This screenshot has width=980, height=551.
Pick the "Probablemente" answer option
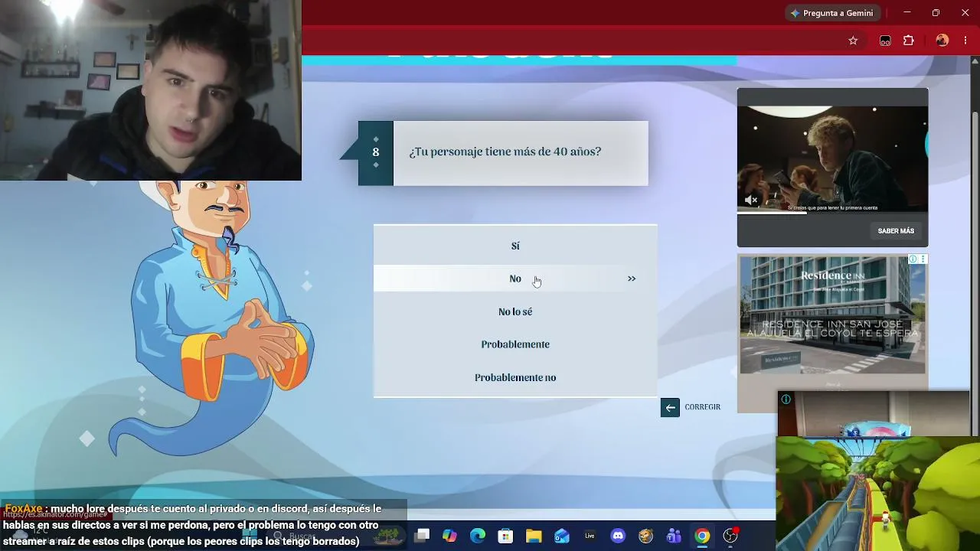coord(515,344)
